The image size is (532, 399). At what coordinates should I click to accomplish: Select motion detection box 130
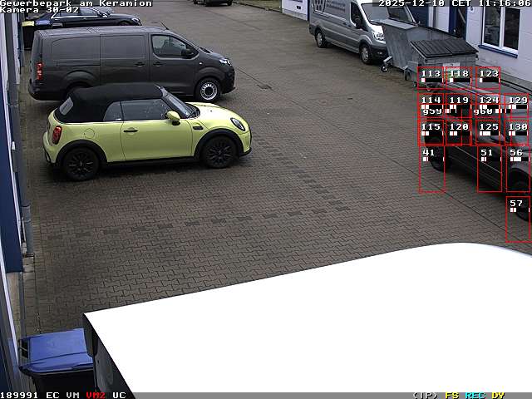pyautogui.click(x=517, y=131)
